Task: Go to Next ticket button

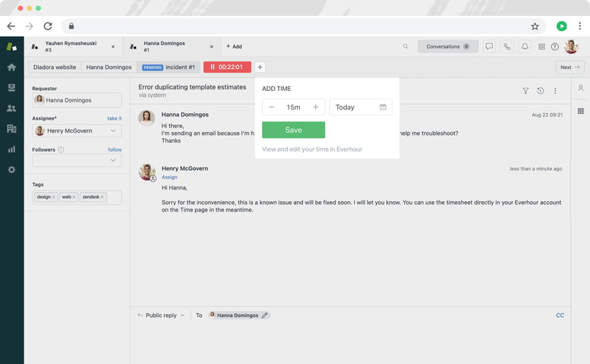Action: [x=569, y=67]
